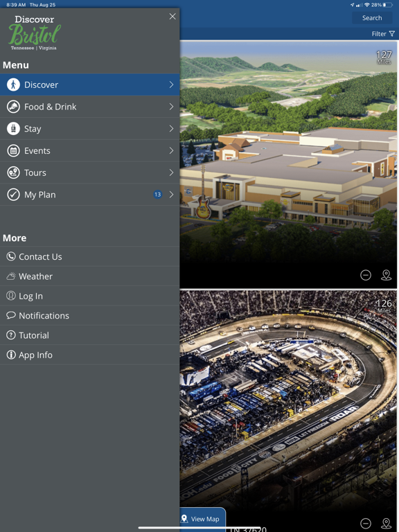
Task: Expand the Events chevron
Action: click(x=171, y=150)
